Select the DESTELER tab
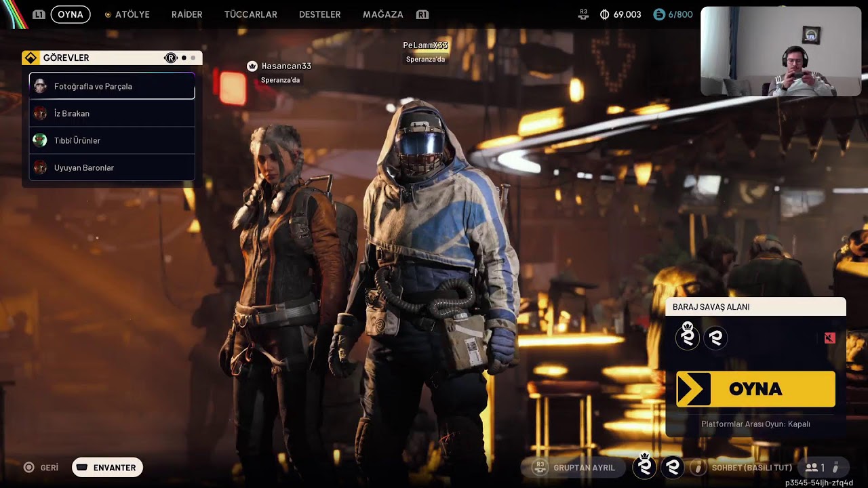 (320, 14)
